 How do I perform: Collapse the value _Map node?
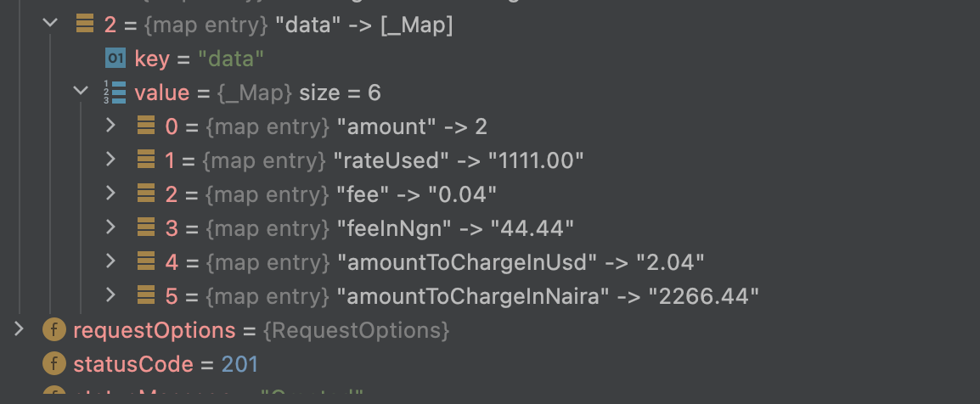[81, 91]
